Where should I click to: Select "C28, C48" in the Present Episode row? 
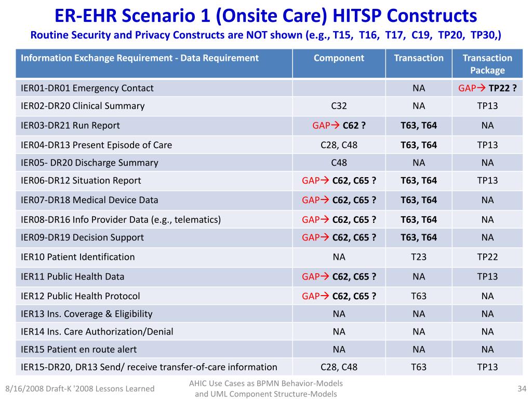pyautogui.click(x=339, y=145)
